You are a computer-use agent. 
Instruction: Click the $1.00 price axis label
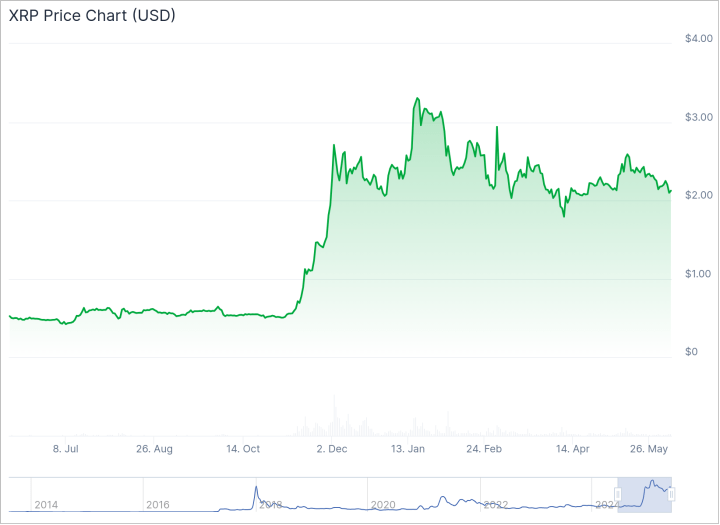(698, 273)
